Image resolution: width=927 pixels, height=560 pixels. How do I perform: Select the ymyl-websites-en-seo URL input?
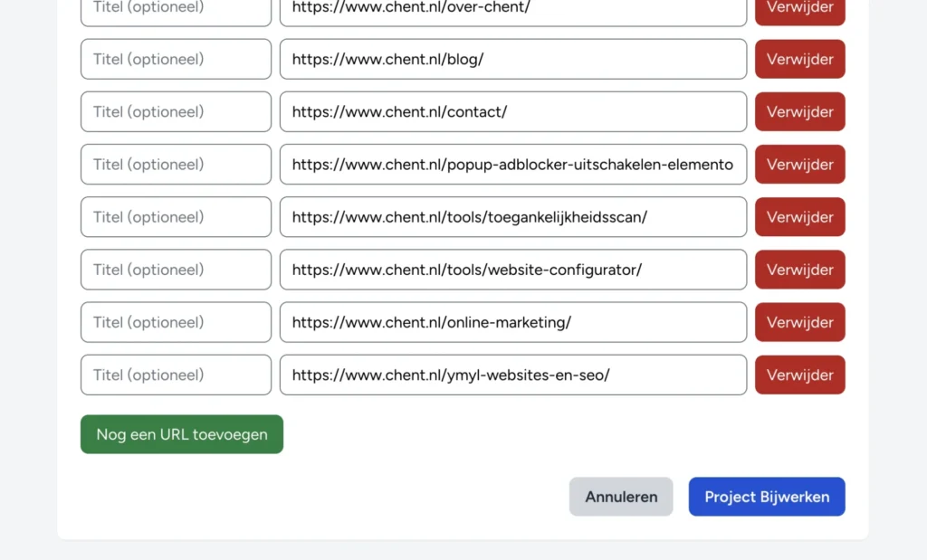pyautogui.click(x=512, y=375)
